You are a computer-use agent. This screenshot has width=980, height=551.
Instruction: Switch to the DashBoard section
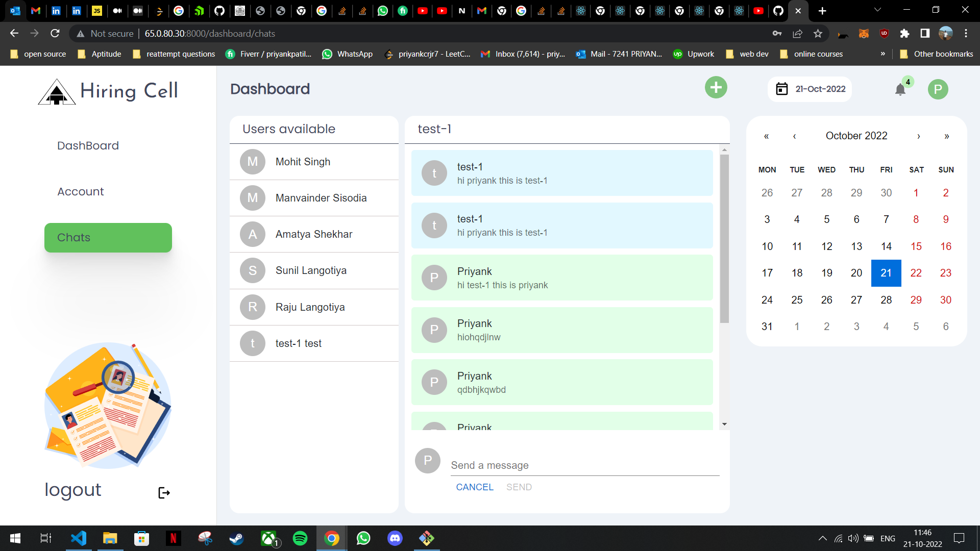pyautogui.click(x=88, y=145)
